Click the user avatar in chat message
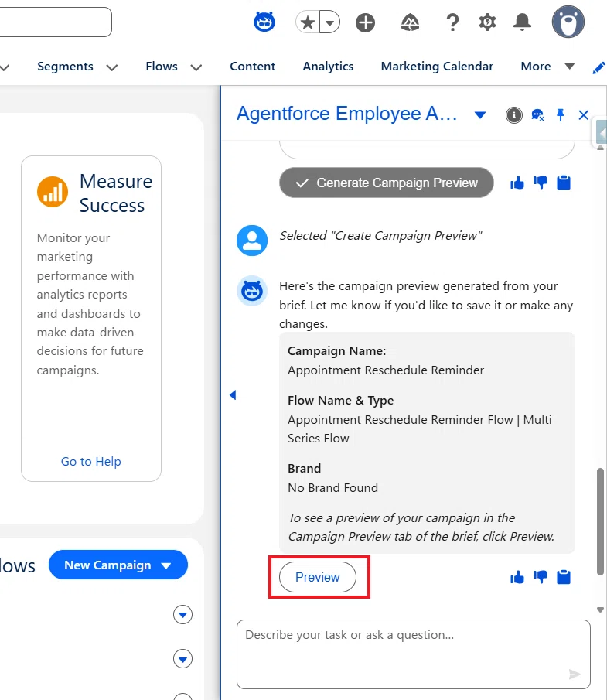 coord(252,241)
